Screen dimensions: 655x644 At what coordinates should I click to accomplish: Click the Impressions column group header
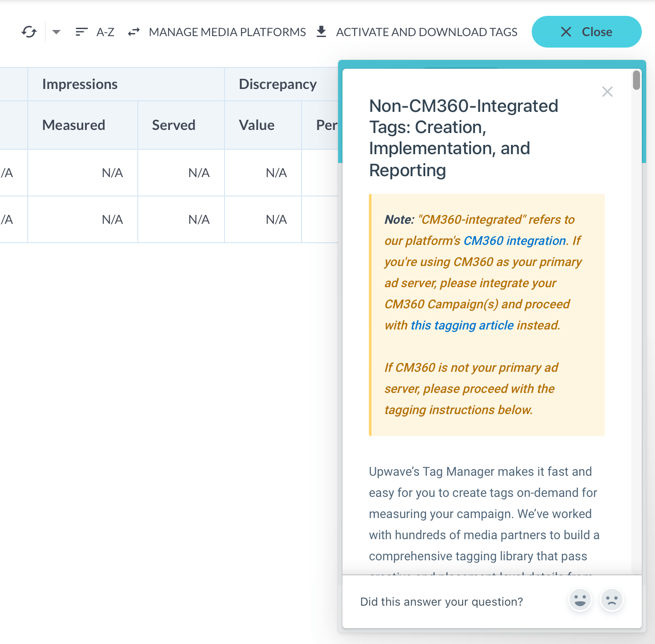(126, 84)
